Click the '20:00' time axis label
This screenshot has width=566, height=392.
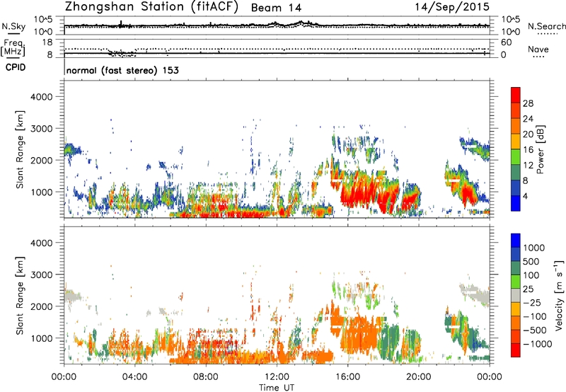419,377
